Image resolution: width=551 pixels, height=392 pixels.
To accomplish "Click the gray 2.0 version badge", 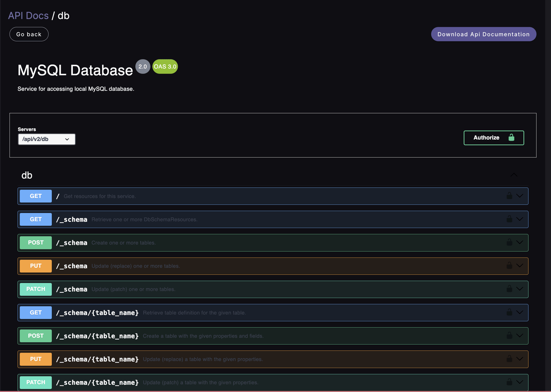I will click(x=143, y=66).
